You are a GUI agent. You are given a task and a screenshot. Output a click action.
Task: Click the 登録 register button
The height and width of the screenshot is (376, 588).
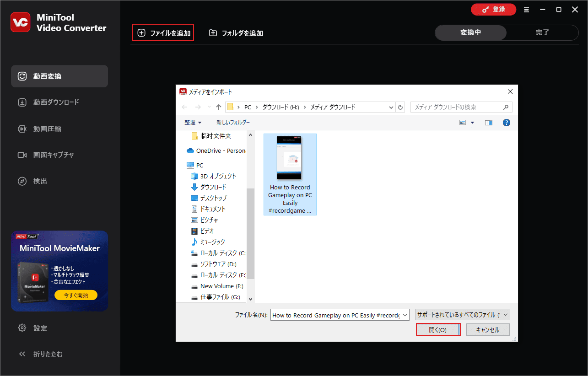tap(493, 9)
